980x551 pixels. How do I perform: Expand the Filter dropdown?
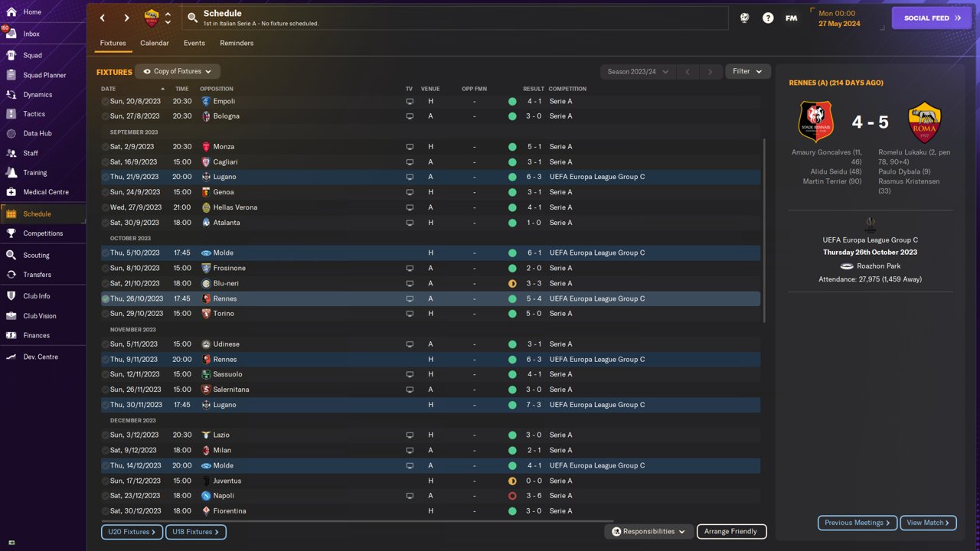(x=748, y=71)
